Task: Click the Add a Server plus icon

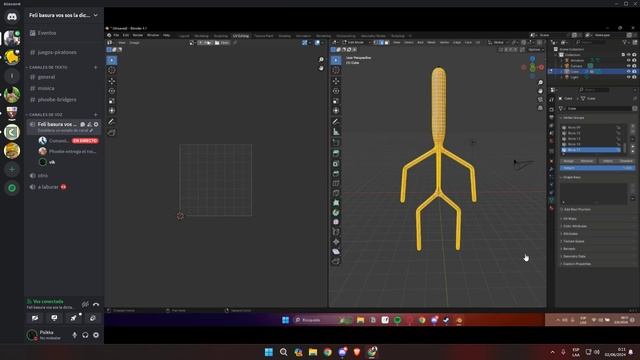Action: 12,169
